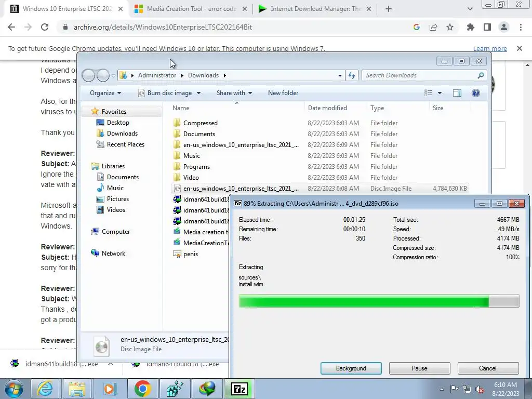Switch to the Internet Download Manager tab
The width and height of the screenshot is (532, 399).
pyautogui.click(x=315, y=9)
